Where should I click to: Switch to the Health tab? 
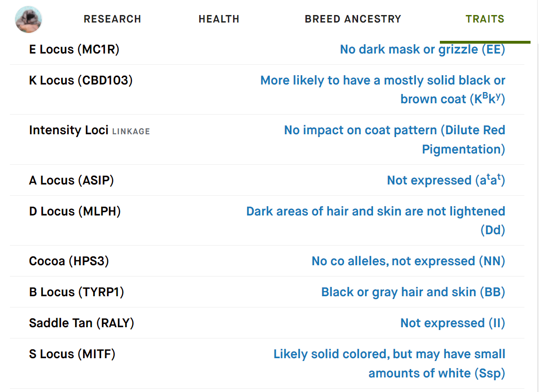(x=219, y=19)
